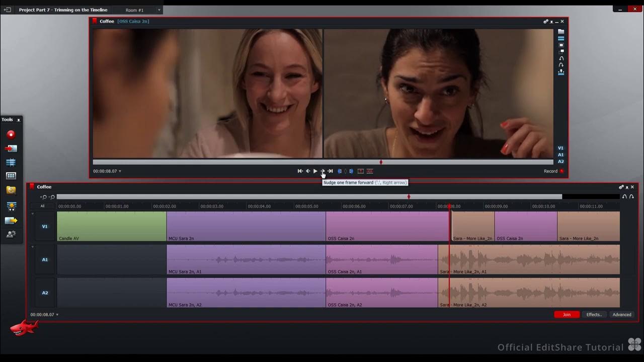Click the fullscreen icon in viewer sidebar
Image resolution: width=644 pixels, height=362 pixels.
pyautogui.click(x=561, y=45)
